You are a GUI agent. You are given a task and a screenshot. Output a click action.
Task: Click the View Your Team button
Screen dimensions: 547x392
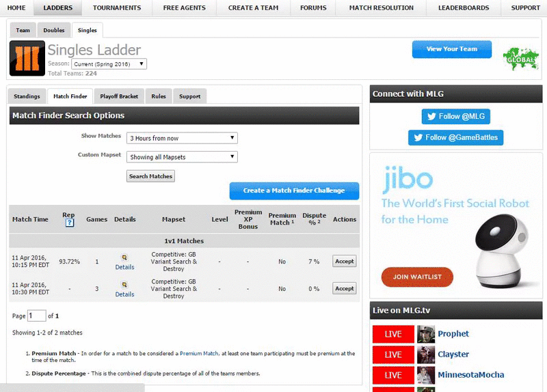pyautogui.click(x=452, y=49)
